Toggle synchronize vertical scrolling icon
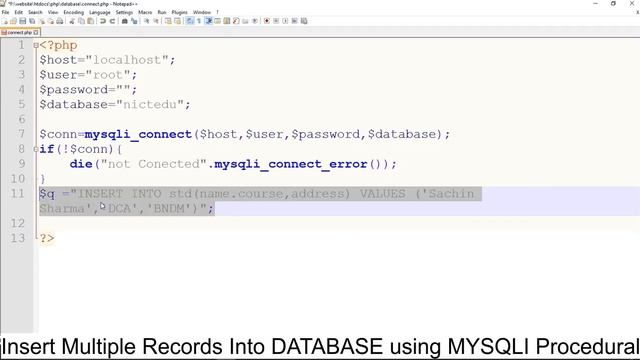 168,21
